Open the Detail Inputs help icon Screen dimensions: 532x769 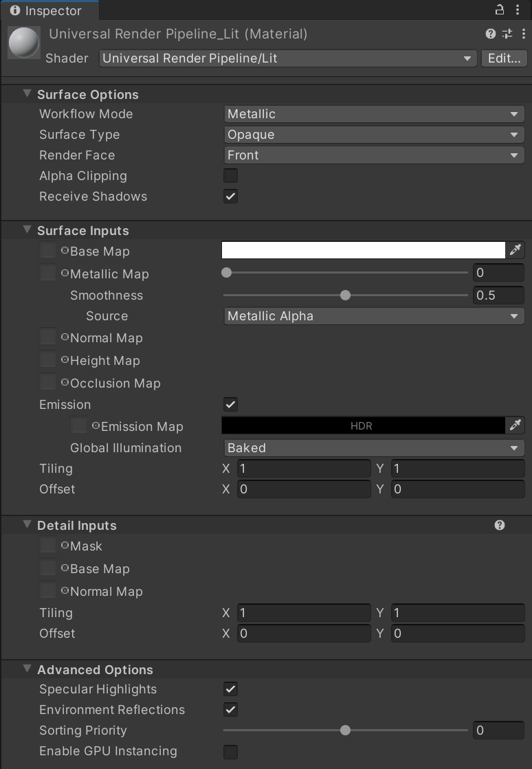point(500,525)
